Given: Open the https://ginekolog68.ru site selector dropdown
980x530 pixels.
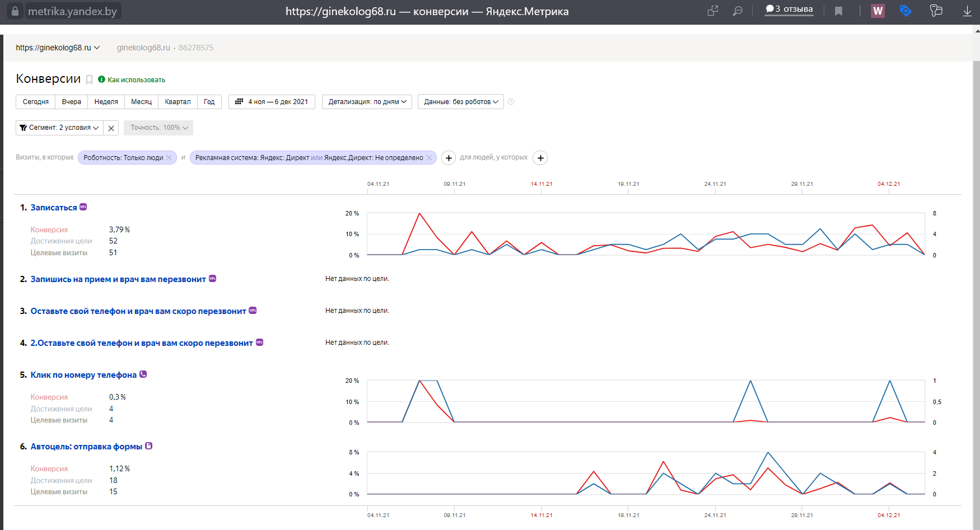Looking at the screenshot, I should [58, 48].
